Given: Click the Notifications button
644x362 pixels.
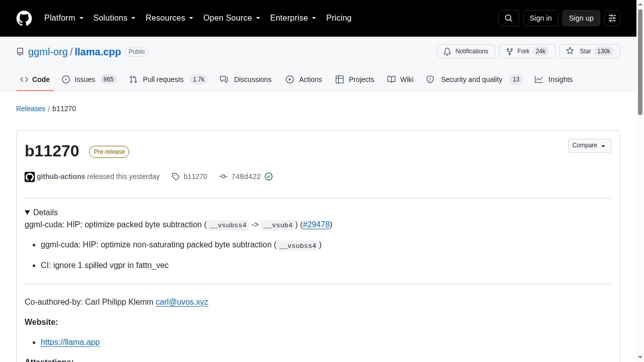Looking at the screenshot, I should point(466,51).
